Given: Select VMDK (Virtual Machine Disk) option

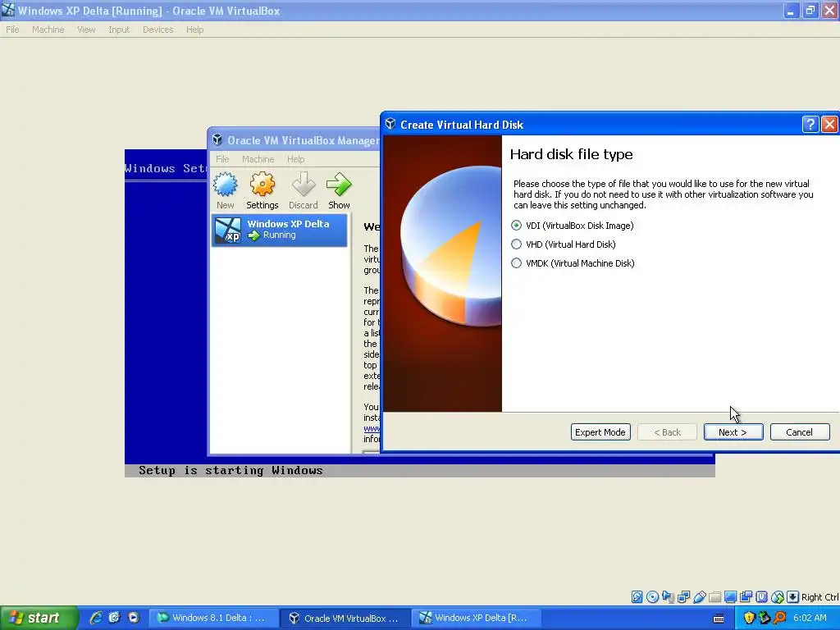Looking at the screenshot, I should (573, 263).
